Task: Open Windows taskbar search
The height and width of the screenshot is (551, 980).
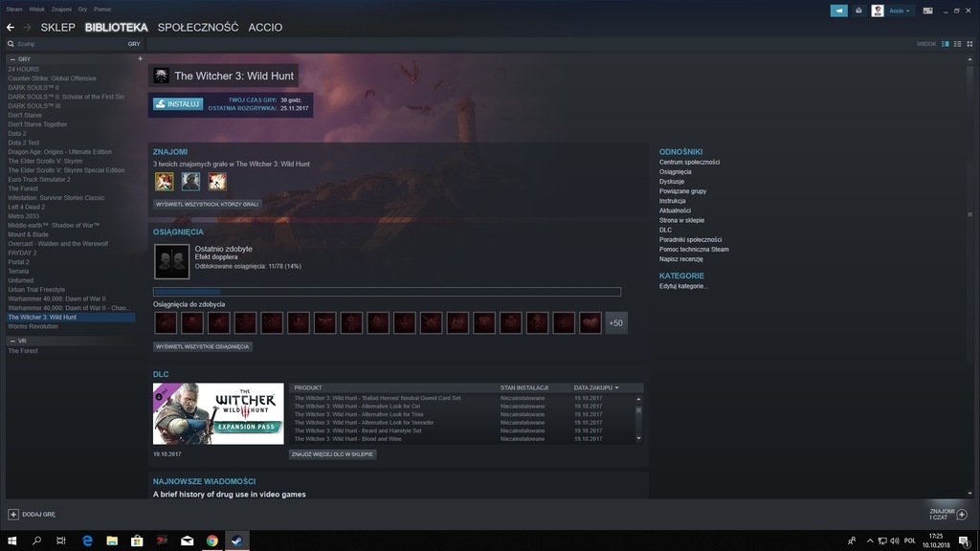Action: 37,540
